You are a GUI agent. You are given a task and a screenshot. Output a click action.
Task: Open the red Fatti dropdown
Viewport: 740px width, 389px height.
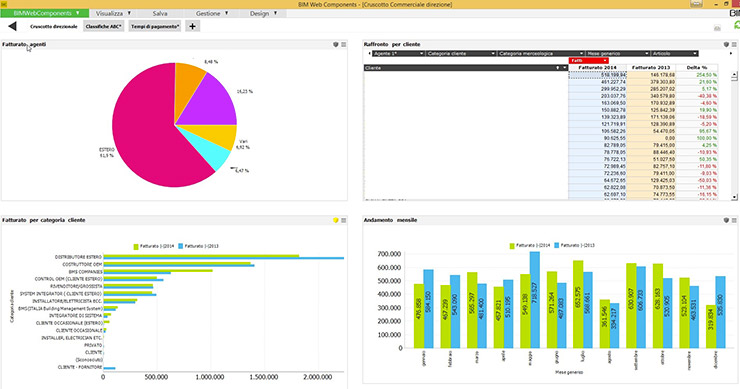(x=589, y=60)
